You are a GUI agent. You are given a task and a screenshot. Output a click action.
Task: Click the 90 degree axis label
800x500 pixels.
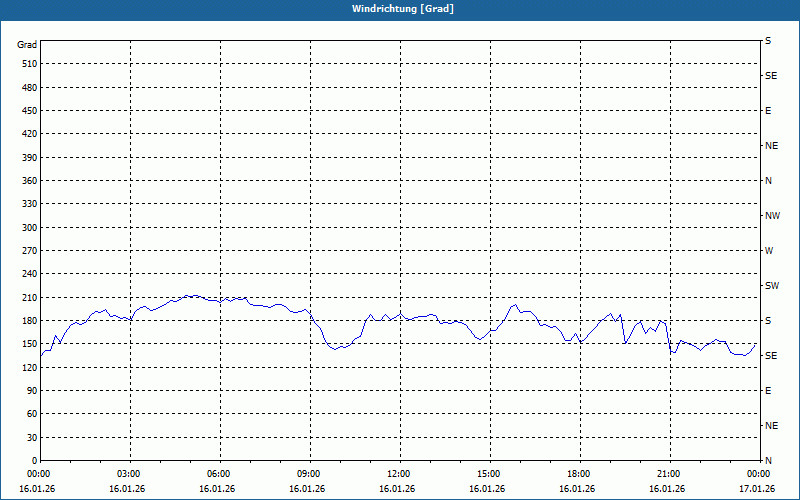tap(32, 391)
